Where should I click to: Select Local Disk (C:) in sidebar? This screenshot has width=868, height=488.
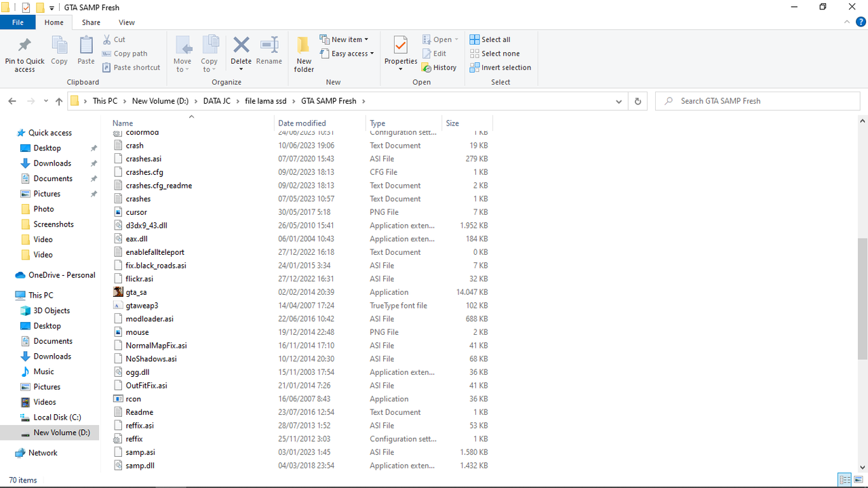click(57, 418)
